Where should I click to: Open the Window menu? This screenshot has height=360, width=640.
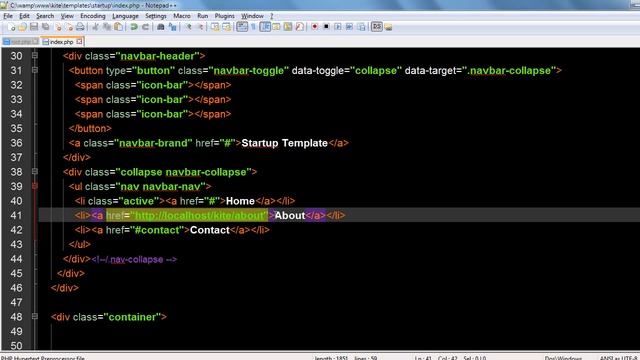(x=252, y=16)
